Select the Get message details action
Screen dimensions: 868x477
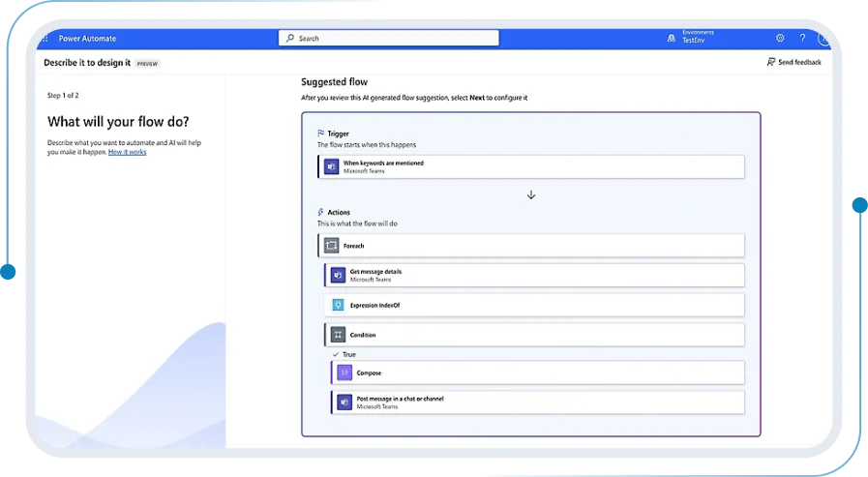tap(534, 275)
